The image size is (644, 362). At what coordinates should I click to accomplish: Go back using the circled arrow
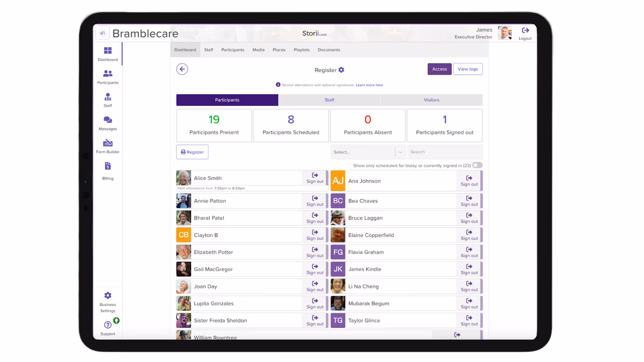point(182,69)
